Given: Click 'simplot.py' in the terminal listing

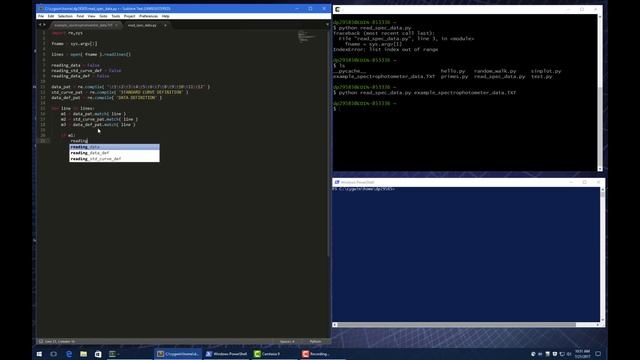Looking at the screenshot, I should (x=546, y=71).
